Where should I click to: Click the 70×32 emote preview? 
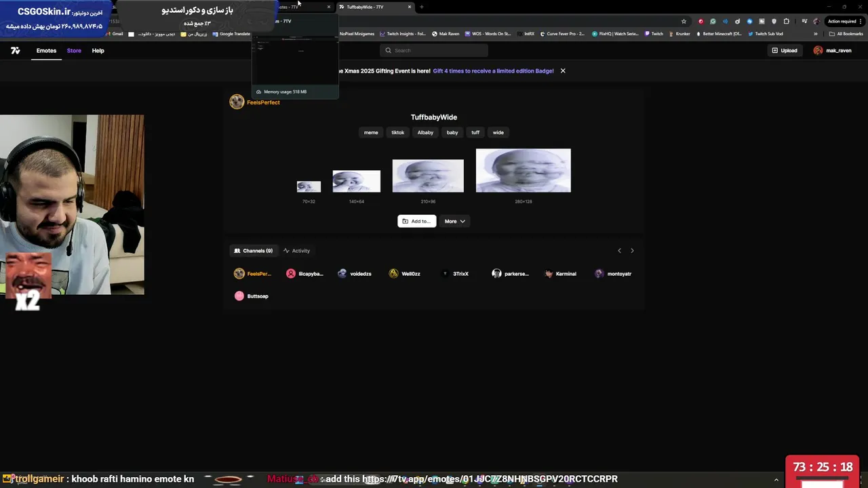(x=309, y=186)
